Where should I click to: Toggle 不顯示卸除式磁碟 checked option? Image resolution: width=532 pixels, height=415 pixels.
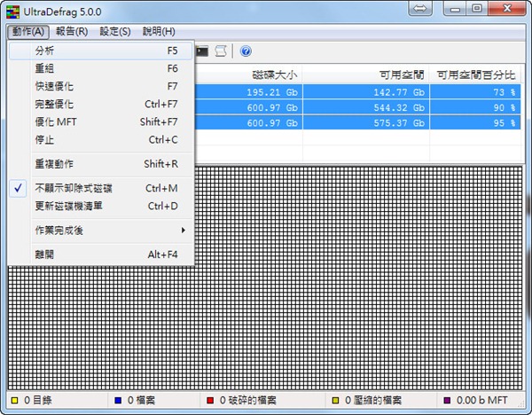101,188
